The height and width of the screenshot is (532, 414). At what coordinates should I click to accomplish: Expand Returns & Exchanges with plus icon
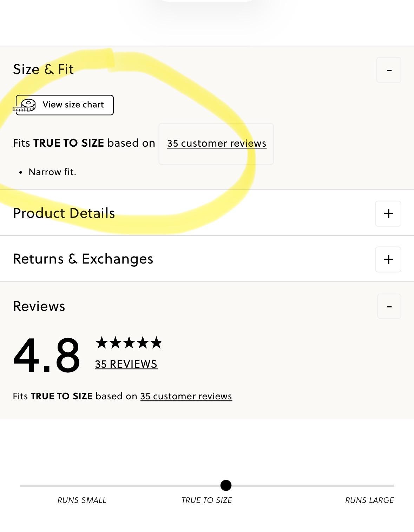(388, 259)
